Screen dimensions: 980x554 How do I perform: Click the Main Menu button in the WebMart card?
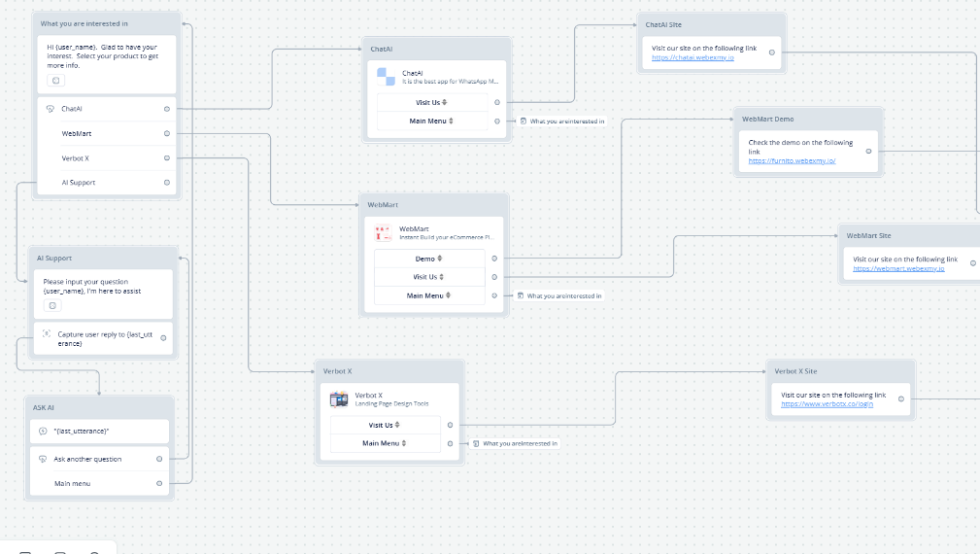pos(429,295)
